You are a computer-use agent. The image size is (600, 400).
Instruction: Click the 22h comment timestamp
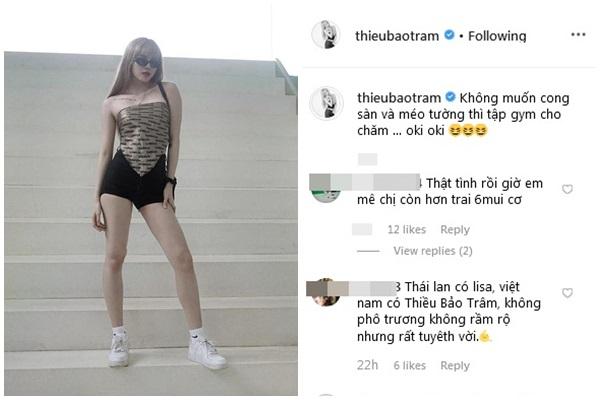(x=366, y=366)
